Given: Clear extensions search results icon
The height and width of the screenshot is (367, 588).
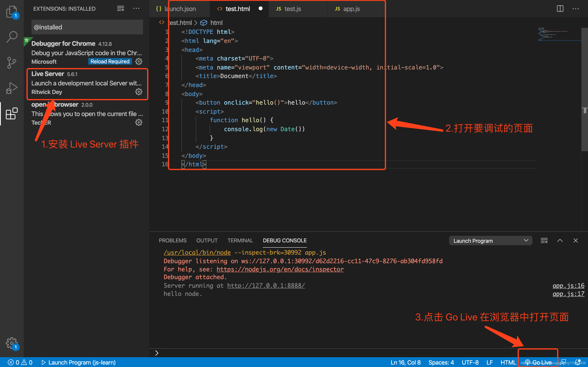Looking at the screenshot, I should tap(121, 9).
